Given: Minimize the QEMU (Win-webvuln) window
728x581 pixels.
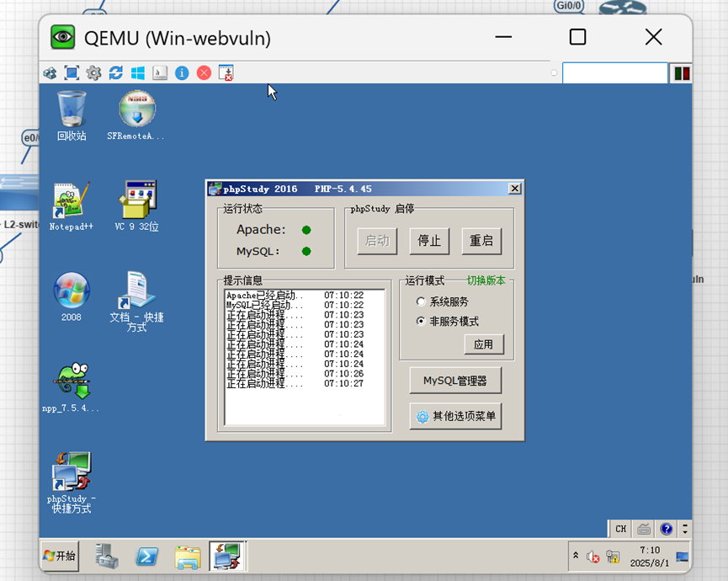Looking at the screenshot, I should pos(503,37).
